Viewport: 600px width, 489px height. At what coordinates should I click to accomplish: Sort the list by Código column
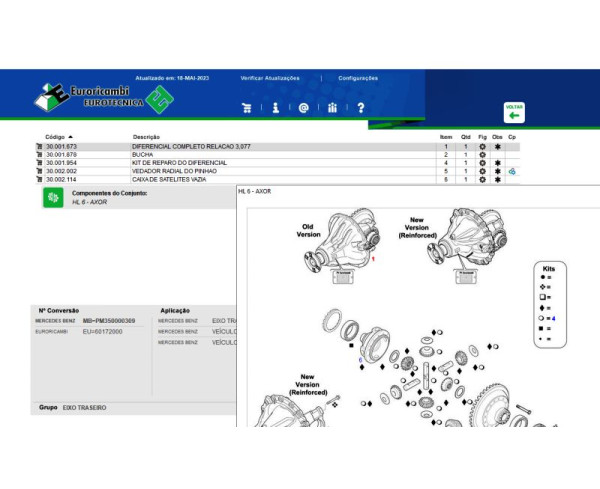tap(58, 137)
